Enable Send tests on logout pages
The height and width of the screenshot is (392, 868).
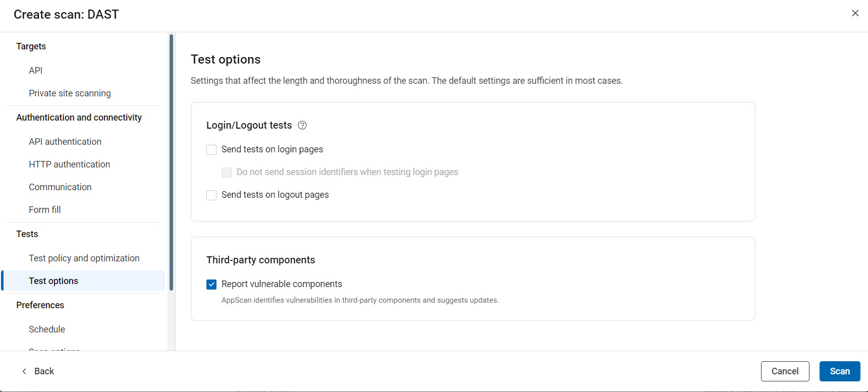[211, 195]
